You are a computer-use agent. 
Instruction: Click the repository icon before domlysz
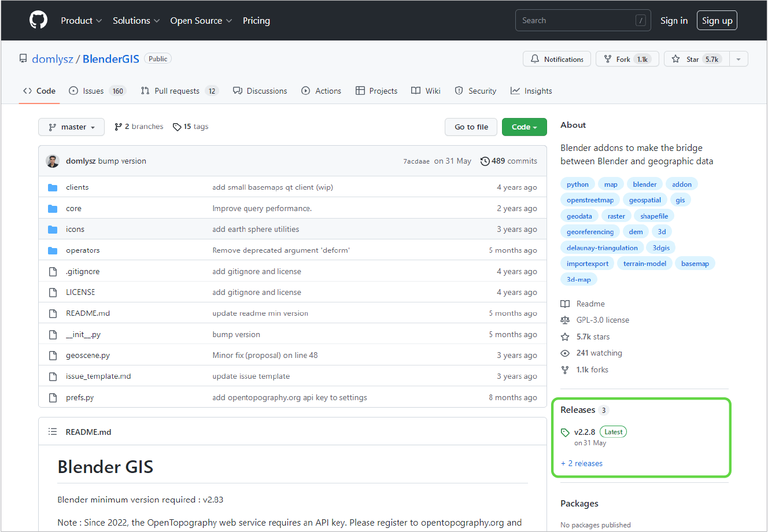(23, 59)
